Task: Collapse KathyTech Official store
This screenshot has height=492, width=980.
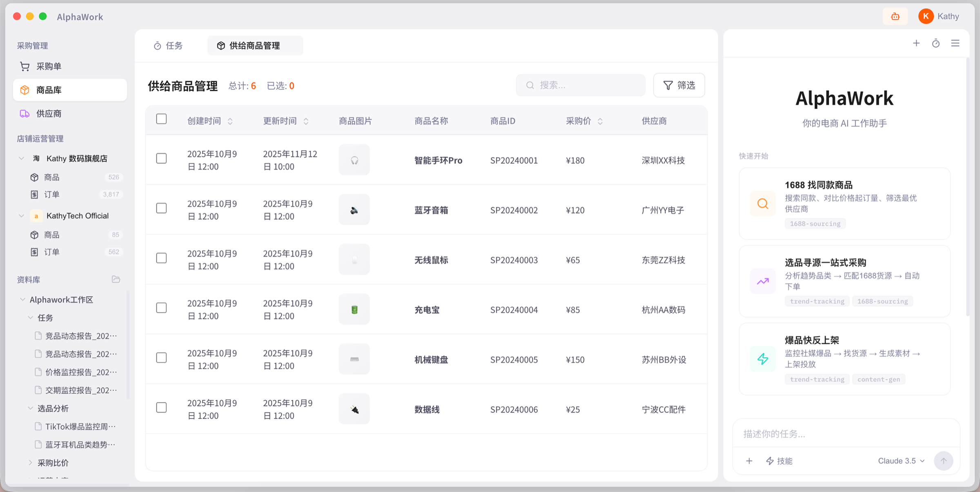Action: coord(22,216)
